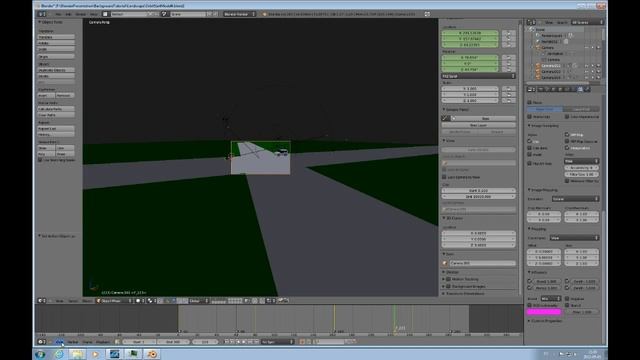The width and height of the screenshot is (640, 360).
Task: Open the World properties tab icon
Action: pos(553,89)
